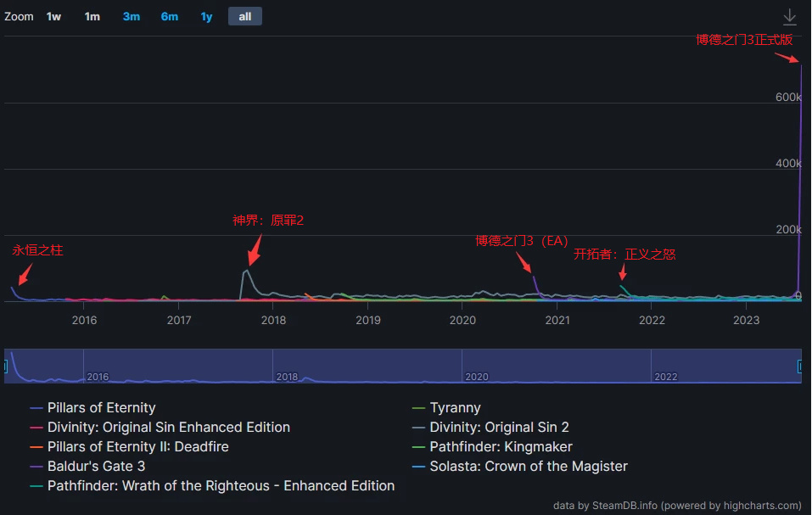Viewport: 812px width, 515px height.
Task: Hide Pillars of Eternity II: Deadfire line
Action: tap(130, 446)
